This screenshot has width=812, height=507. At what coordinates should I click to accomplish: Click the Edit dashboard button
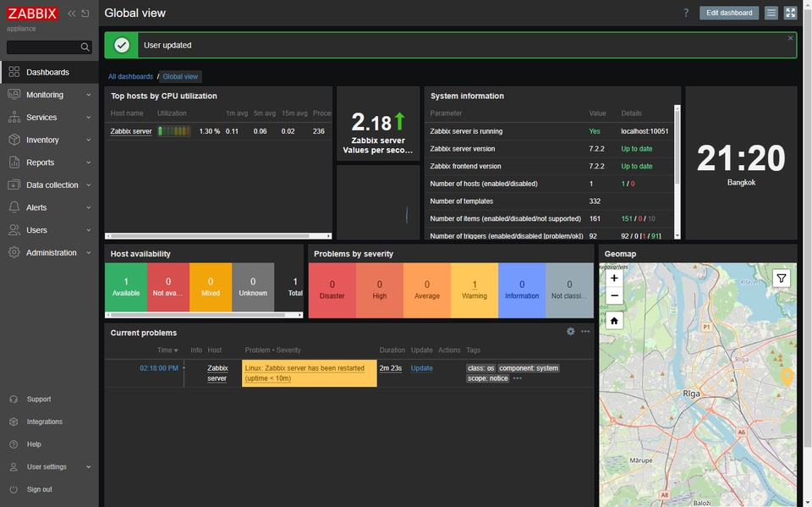[728, 13]
